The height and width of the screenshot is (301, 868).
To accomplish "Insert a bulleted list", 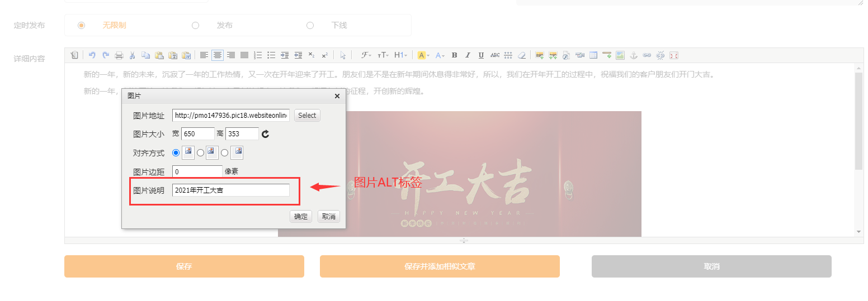I will pyautogui.click(x=271, y=55).
